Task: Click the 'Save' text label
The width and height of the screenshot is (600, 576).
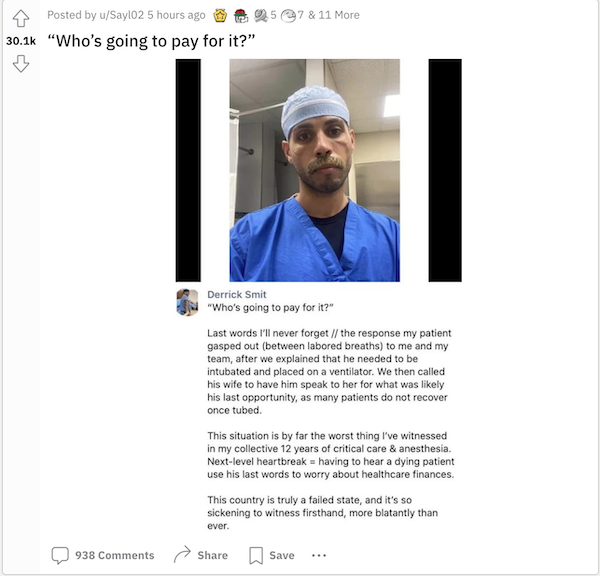Action: (282, 555)
